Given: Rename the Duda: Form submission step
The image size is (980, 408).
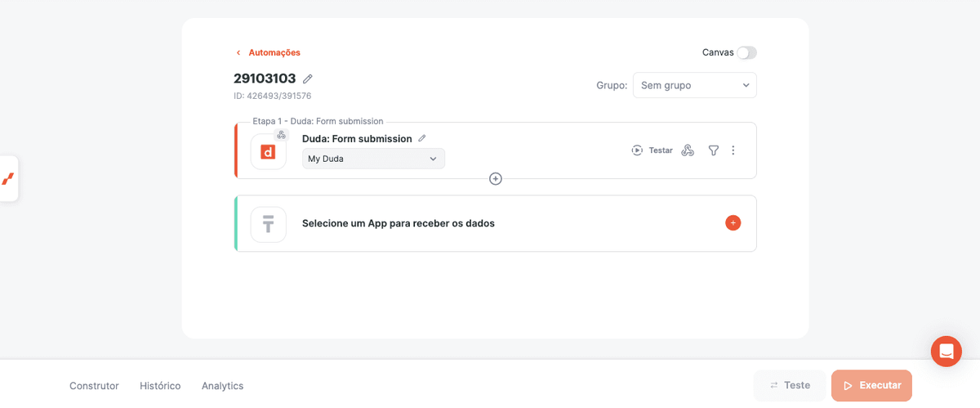Looking at the screenshot, I should (421, 138).
